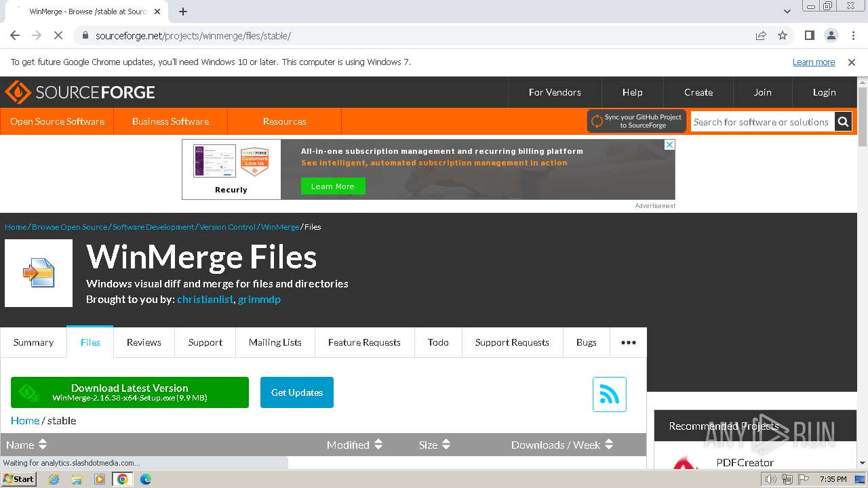
Task: Go back with the browser back arrow
Action: pyautogui.click(x=15, y=35)
